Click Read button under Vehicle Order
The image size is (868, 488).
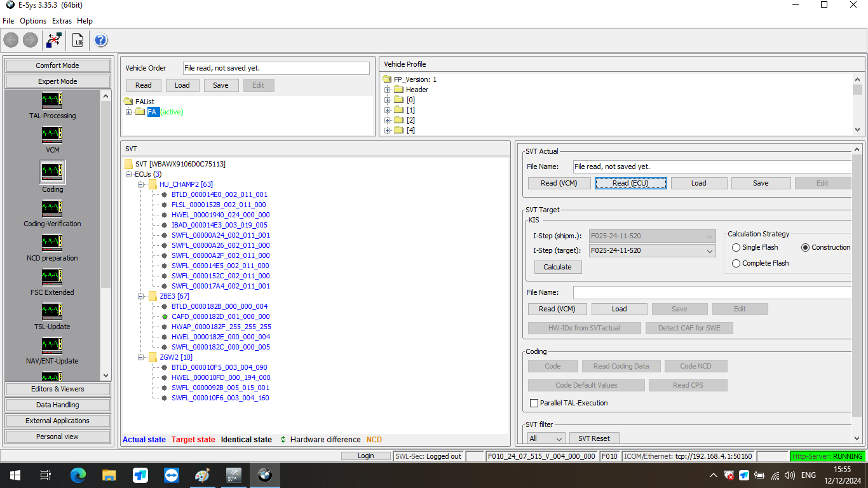tap(144, 85)
